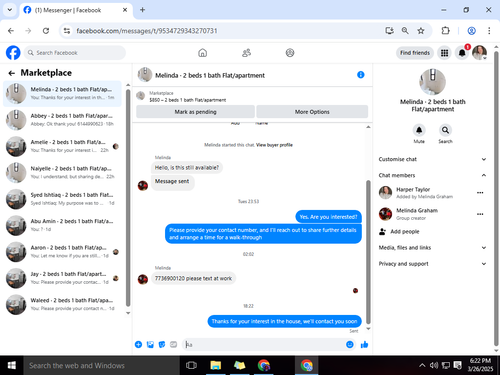Image resolution: width=500 pixels, height=375 pixels.
Task: Click the conversation list scrollbar
Action: [128, 197]
